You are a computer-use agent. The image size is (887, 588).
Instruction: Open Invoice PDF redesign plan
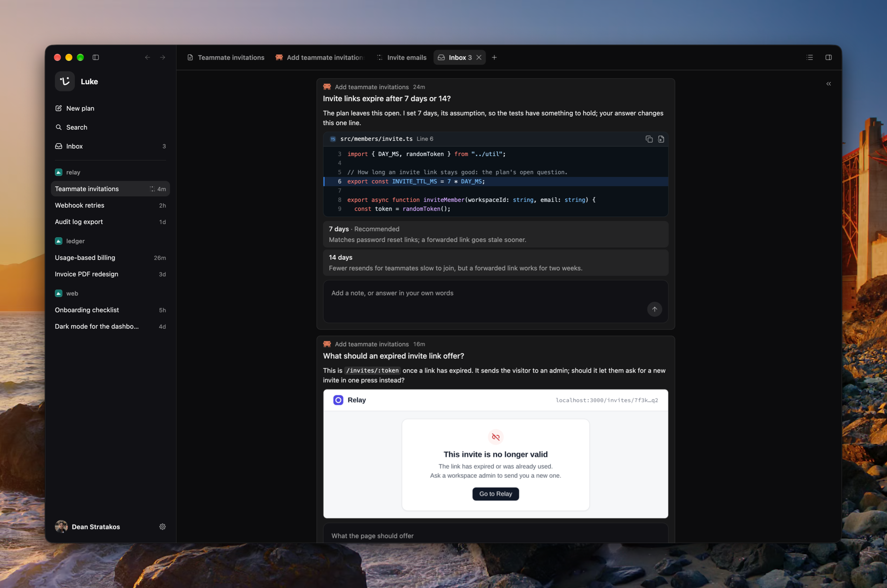pyautogui.click(x=110, y=274)
